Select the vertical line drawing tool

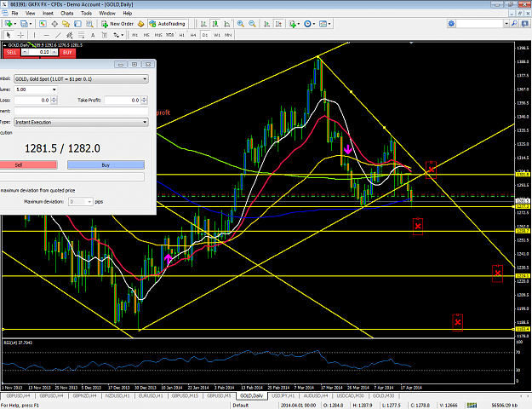[x=35, y=35]
